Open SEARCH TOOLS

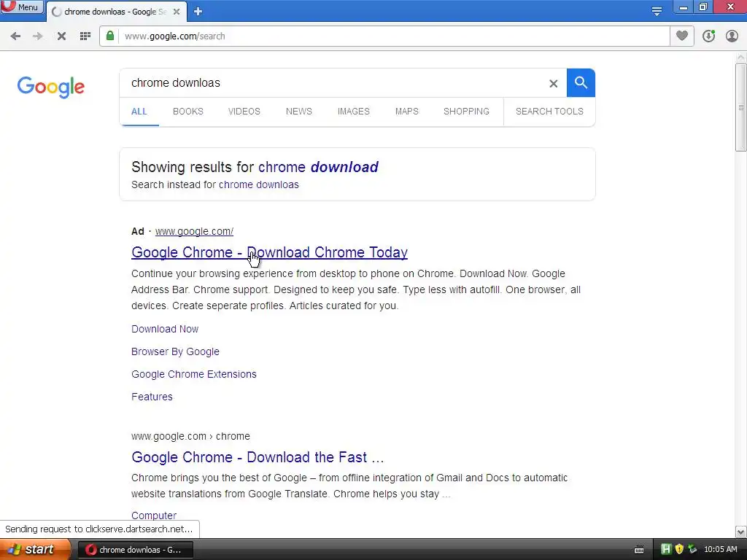click(549, 112)
